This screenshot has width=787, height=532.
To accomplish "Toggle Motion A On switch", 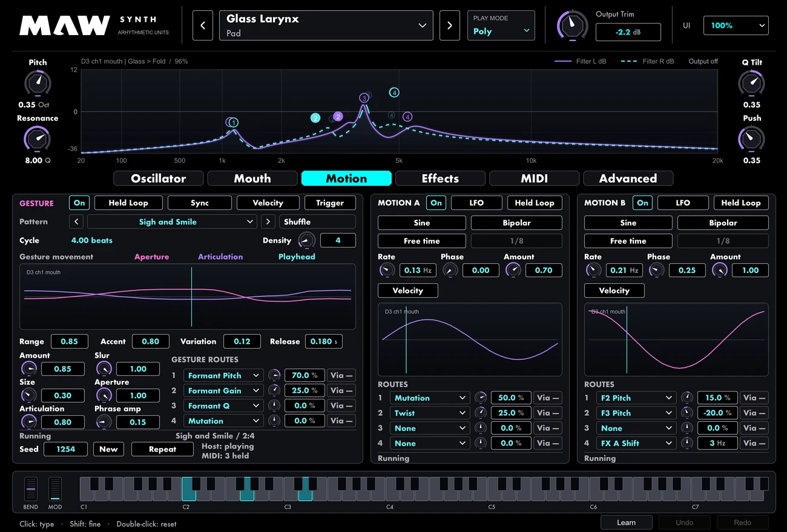I will (436, 203).
